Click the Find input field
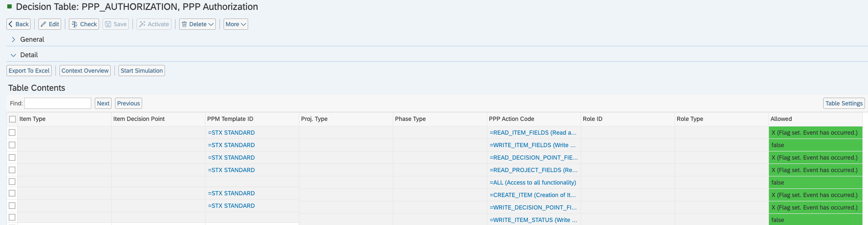 tap(58, 103)
